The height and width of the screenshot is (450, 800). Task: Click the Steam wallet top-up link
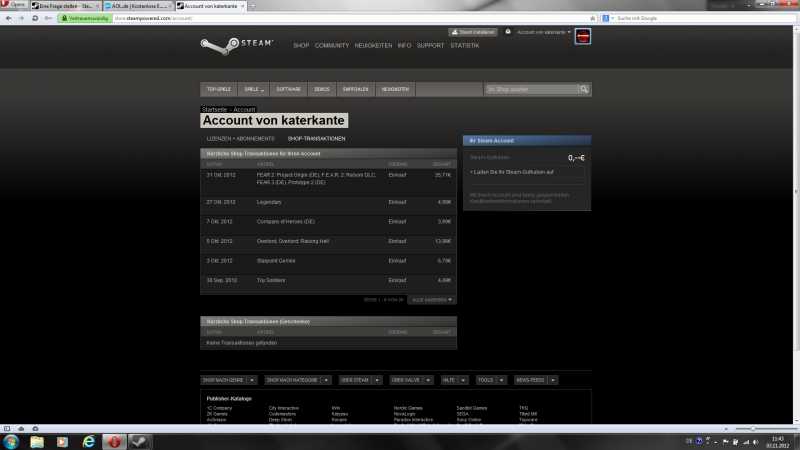[513, 172]
